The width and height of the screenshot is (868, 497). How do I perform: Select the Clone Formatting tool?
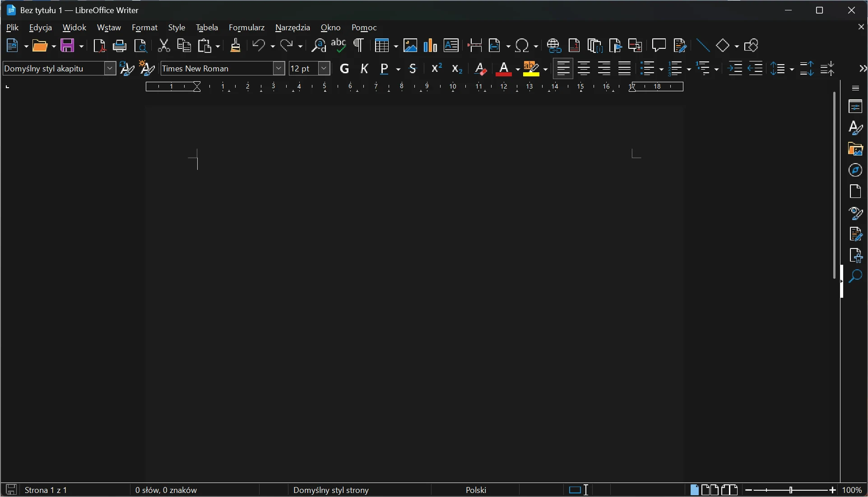235,46
